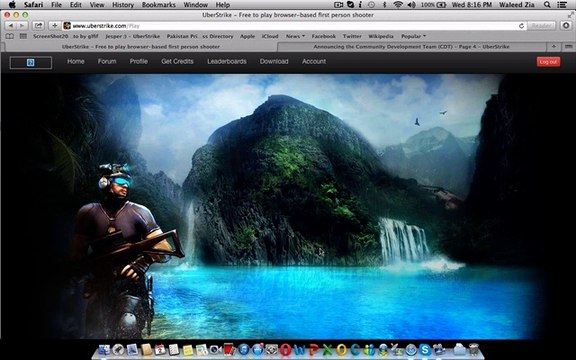The width and height of the screenshot is (576, 360).
Task: Click the volume speaker icon
Action: (x=411, y=5)
